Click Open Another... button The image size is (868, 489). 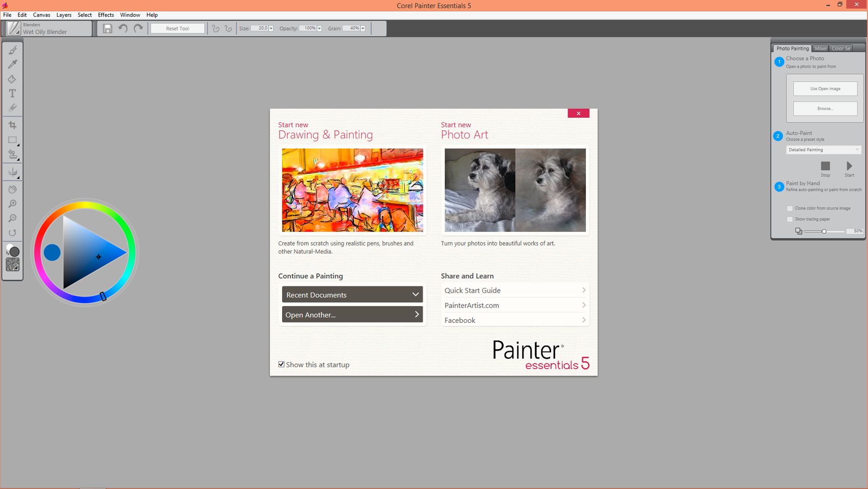click(x=352, y=314)
